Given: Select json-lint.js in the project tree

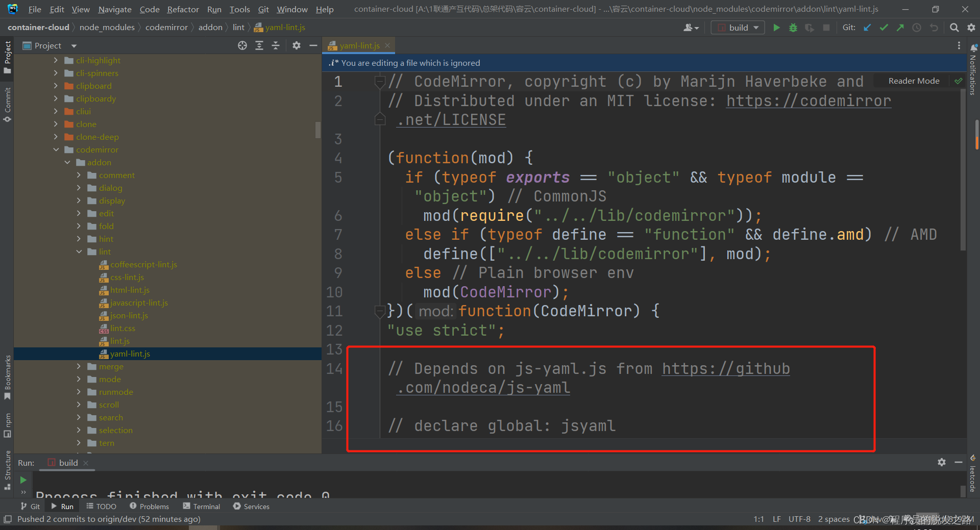Looking at the screenshot, I should pos(129,315).
